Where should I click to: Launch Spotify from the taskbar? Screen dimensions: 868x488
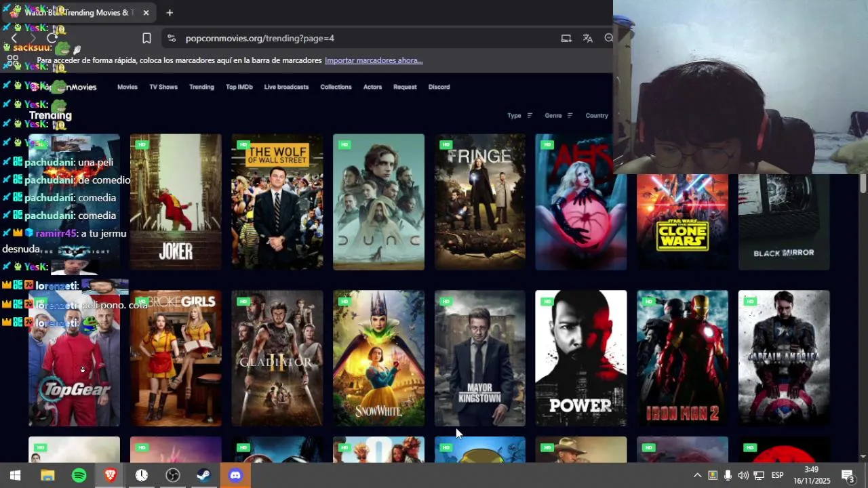point(79,475)
